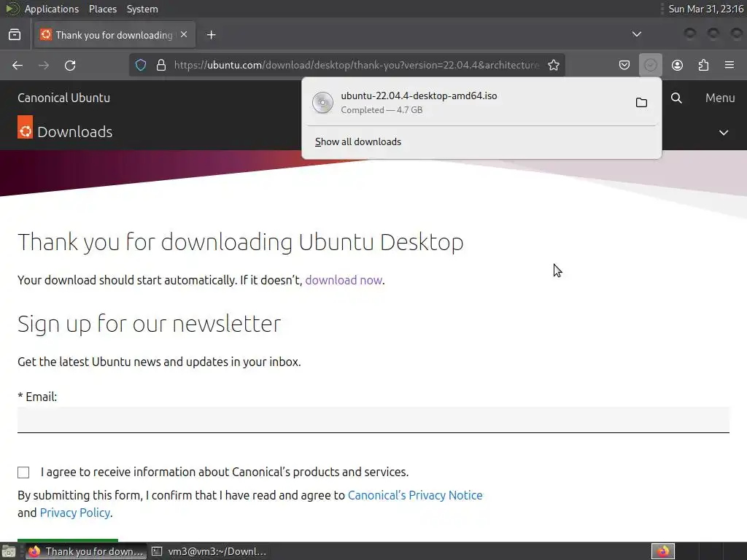
Task: Open the System menu
Action: coord(142,9)
